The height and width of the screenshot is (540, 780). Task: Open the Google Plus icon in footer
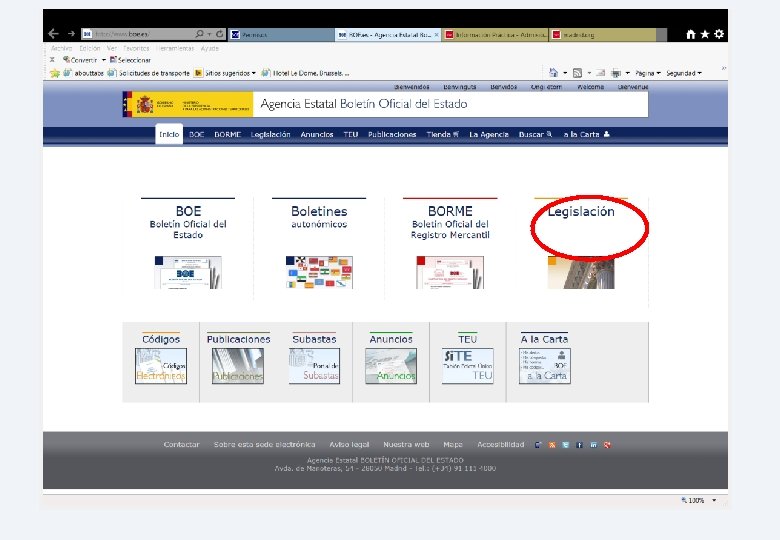tap(607, 445)
